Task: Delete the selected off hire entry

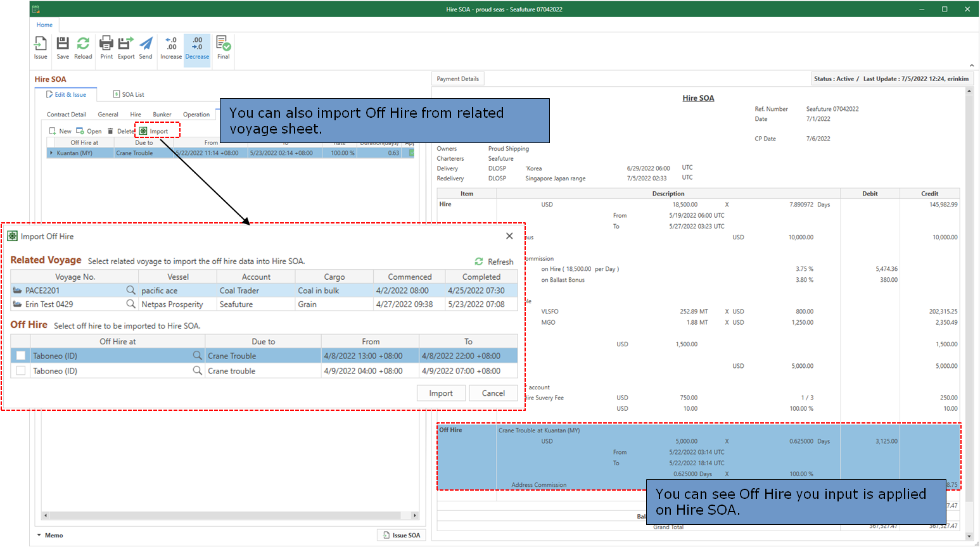Action: [x=120, y=131]
